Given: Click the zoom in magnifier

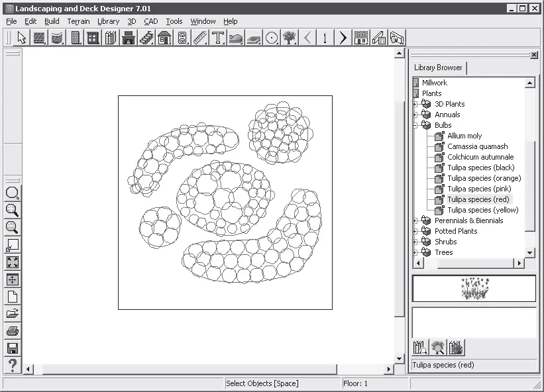Looking at the screenshot, I should [12, 211].
